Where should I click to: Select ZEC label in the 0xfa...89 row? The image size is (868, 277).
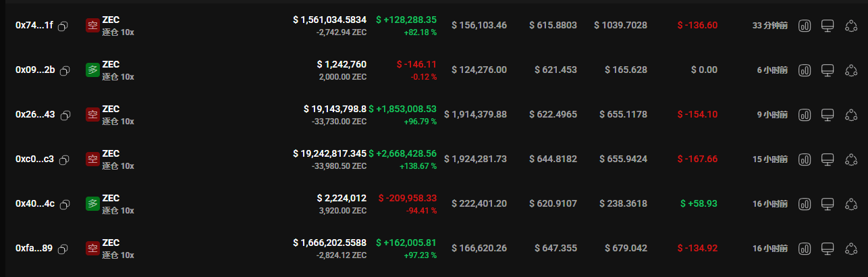111,243
